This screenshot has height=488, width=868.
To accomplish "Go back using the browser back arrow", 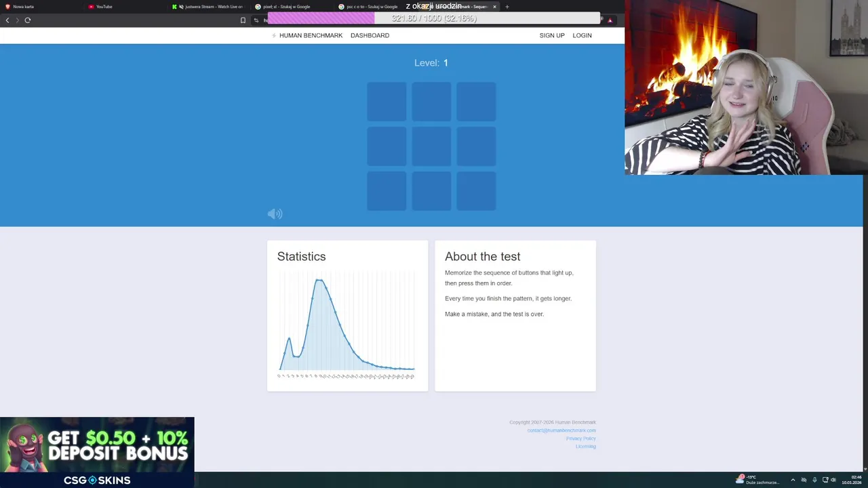I will [x=7, y=20].
